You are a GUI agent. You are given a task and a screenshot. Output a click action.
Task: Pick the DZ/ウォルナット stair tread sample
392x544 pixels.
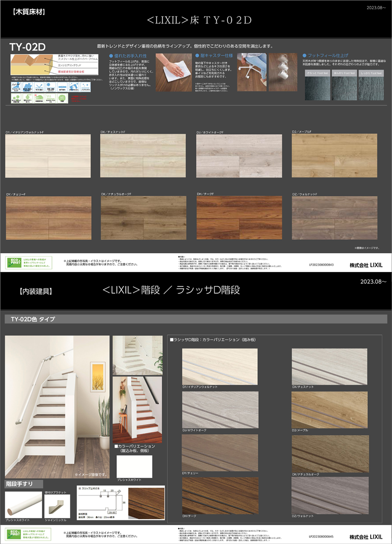point(330,495)
